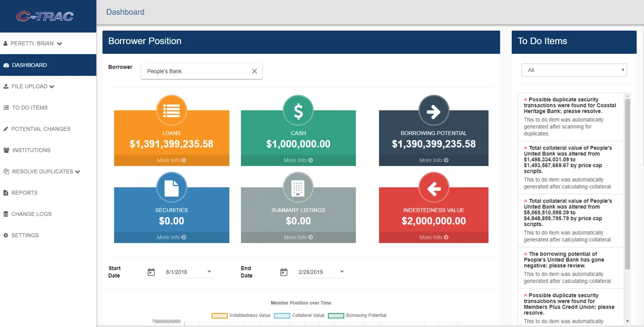This screenshot has width=644, height=327.
Task: Click the File Upload icon in sidebar
Action: tap(6, 87)
